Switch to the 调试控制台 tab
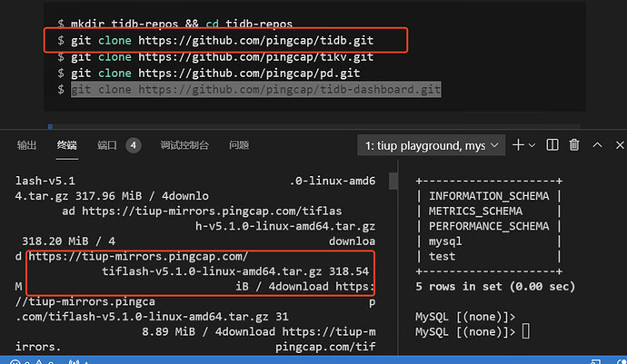Screen dimensions: 627x364 tap(184, 145)
